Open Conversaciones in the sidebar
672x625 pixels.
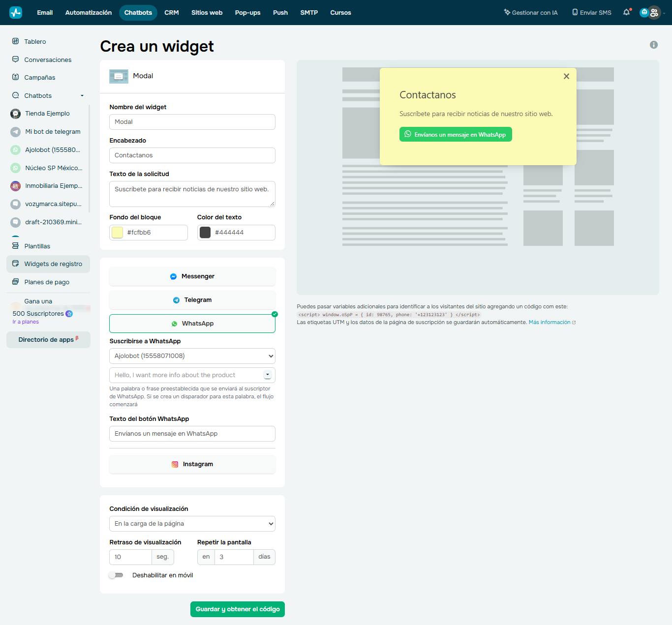tap(48, 60)
